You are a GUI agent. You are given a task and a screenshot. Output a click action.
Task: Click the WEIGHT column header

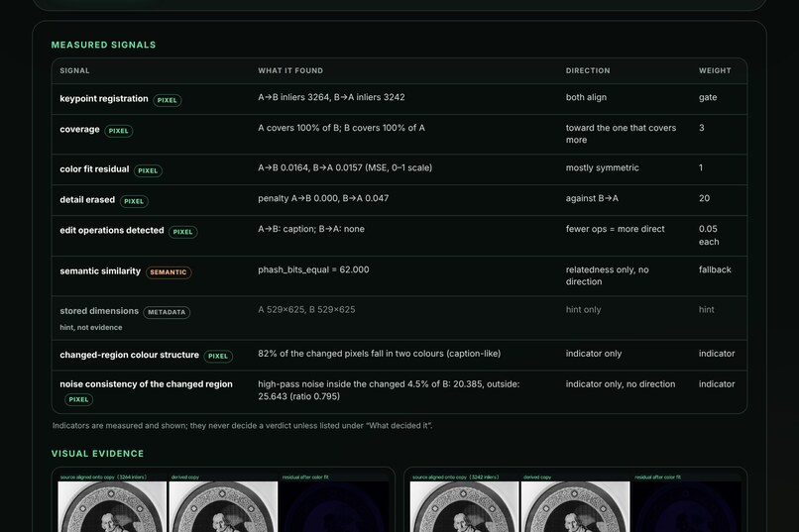pyautogui.click(x=715, y=70)
